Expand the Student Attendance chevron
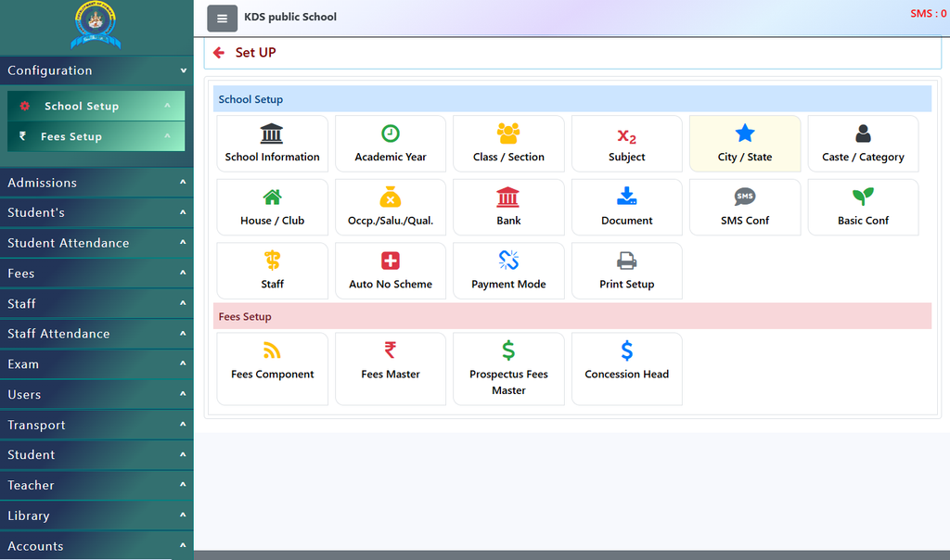 183,242
